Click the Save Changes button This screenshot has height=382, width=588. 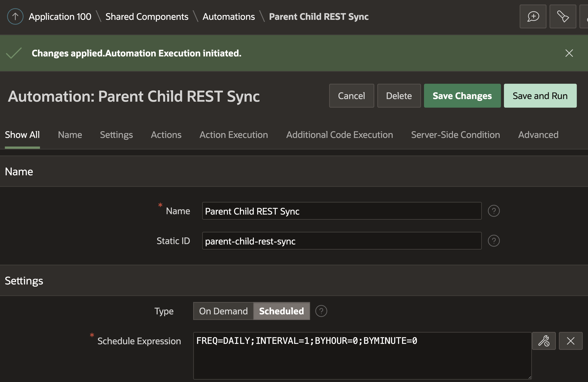(x=462, y=96)
